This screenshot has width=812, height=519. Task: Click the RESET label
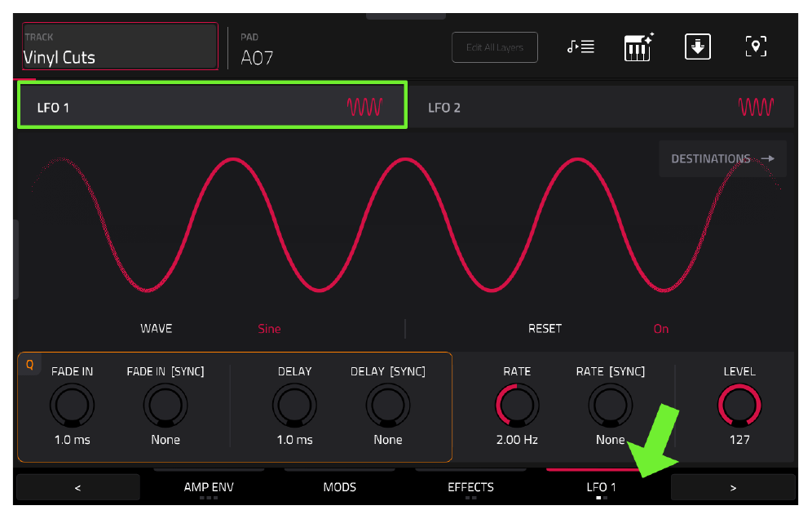coord(545,329)
